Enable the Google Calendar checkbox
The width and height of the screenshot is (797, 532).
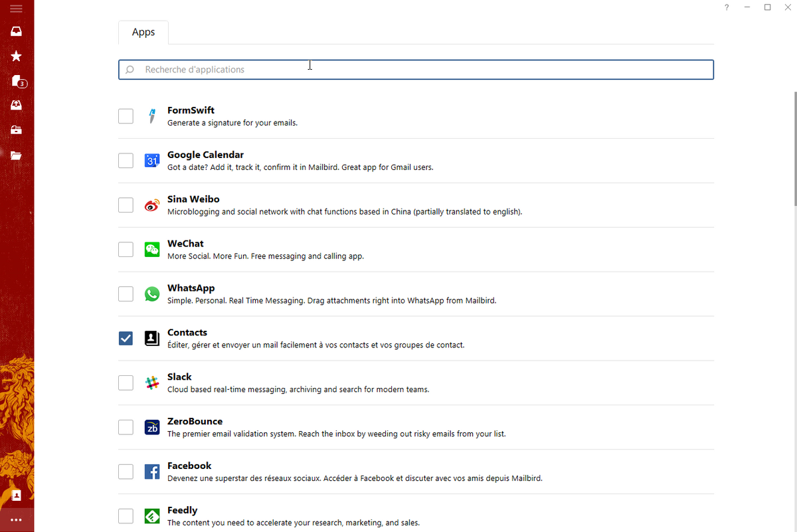coord(126,161)
